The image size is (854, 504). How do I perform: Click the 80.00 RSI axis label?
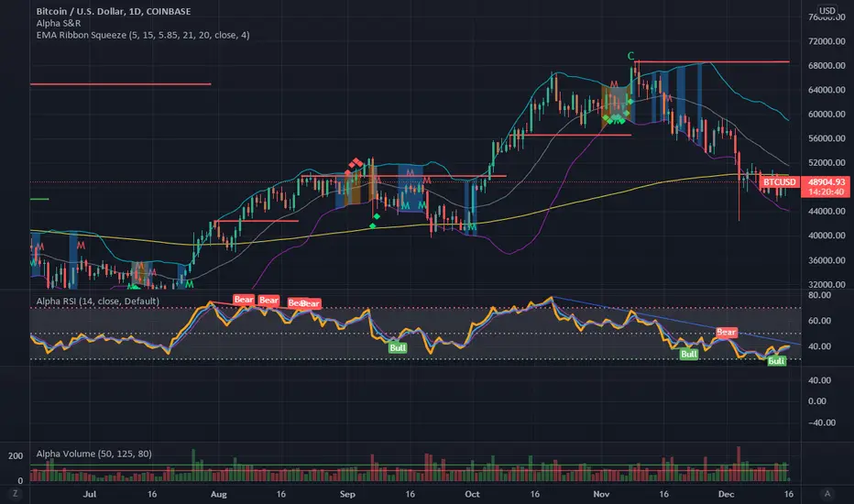[819, 295]
